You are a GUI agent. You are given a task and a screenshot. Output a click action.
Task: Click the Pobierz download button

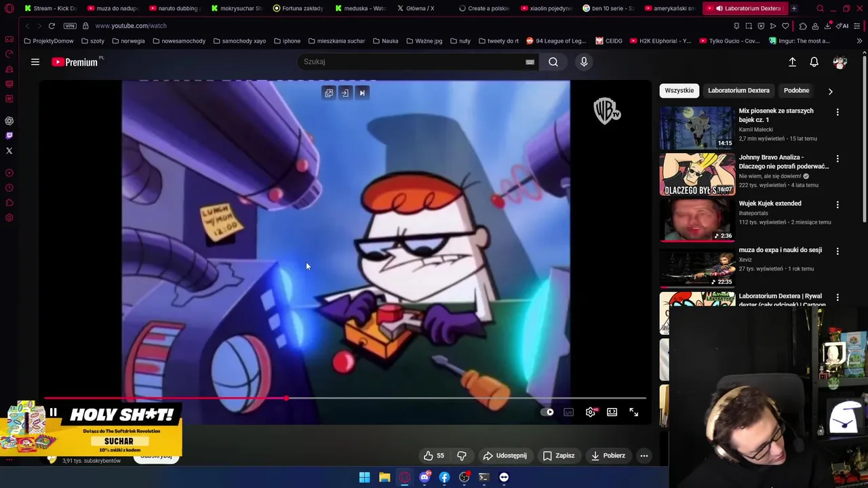point(608,455)
